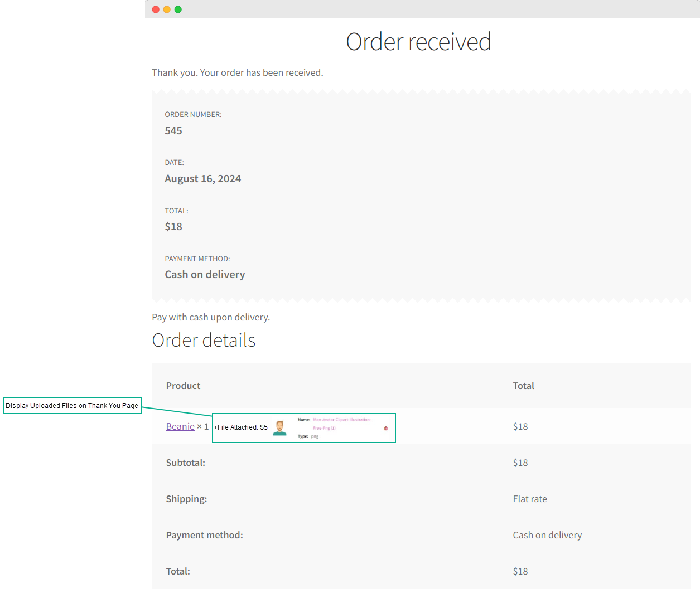
Task: Click the order date August 16, 2024
Action: (202, 178)
